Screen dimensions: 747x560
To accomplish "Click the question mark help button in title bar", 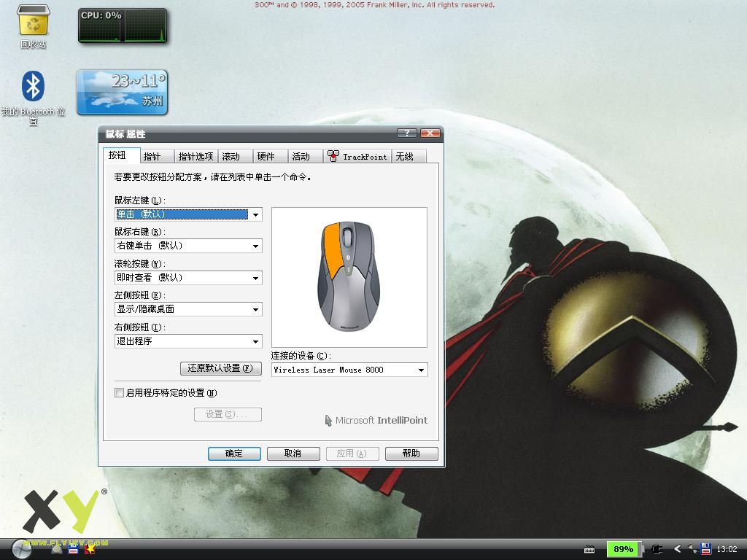I will pyautogui.click(x=407, y=133).
